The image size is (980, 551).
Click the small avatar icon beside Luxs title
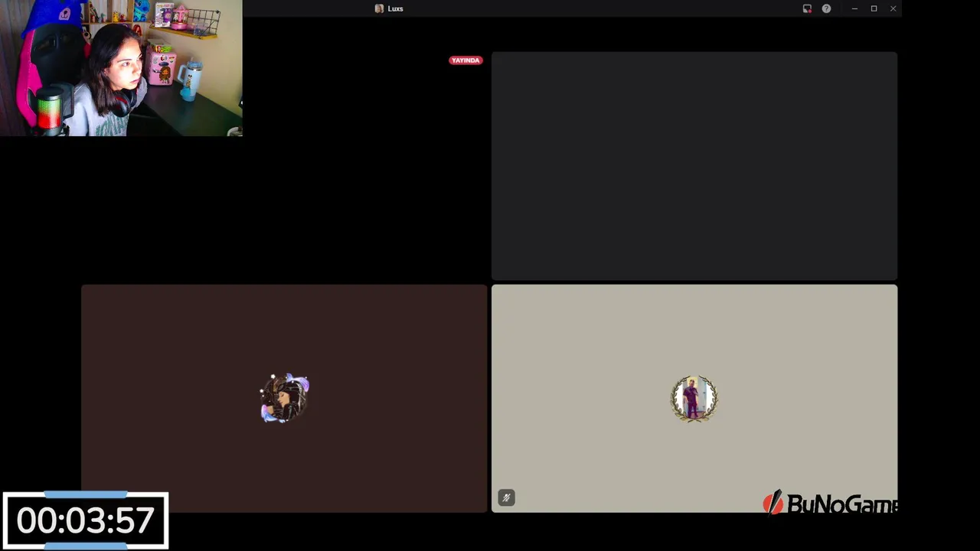(379, 8)
